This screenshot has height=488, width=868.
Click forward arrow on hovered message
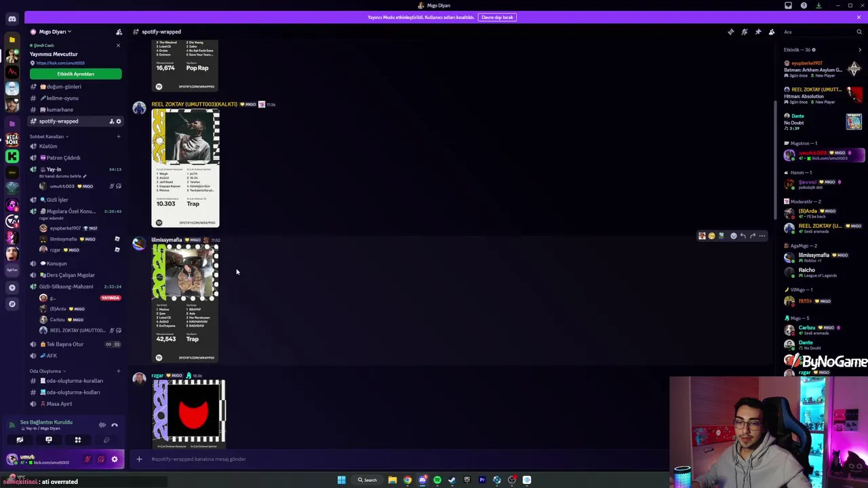pos(752,236)
